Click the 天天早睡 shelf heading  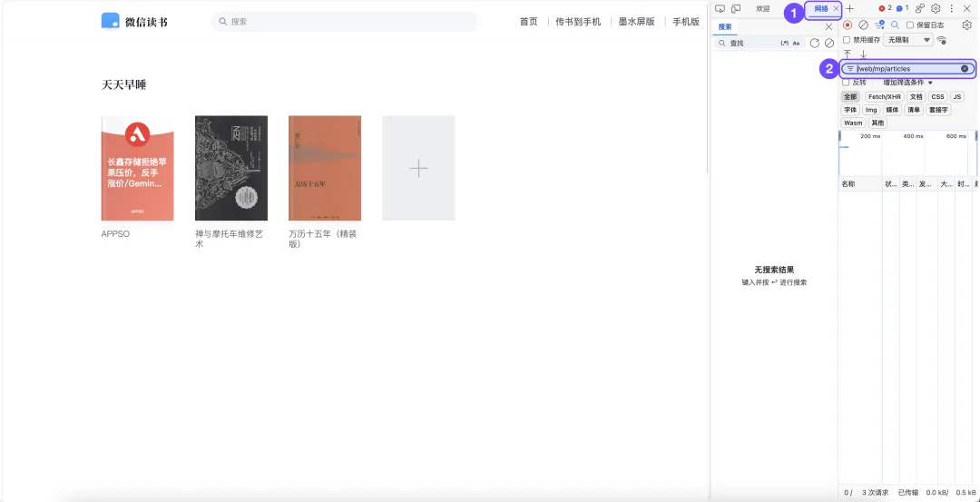pyautogui.click(x=123, y=85)
